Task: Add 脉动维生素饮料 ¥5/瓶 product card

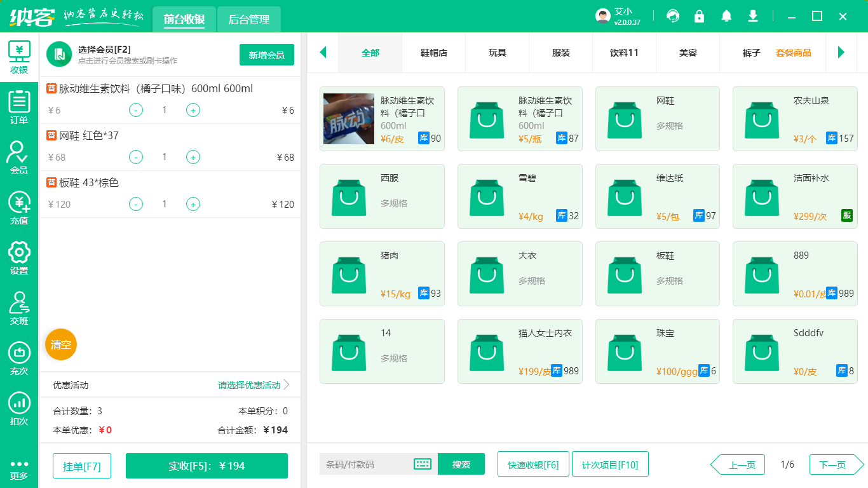Action: (520, 119)
